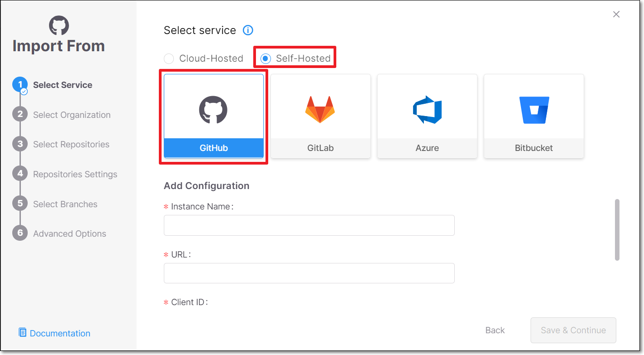The image size is (644, 355).
Task: Go to step 5 Select Branches
Action: [55, 204]
